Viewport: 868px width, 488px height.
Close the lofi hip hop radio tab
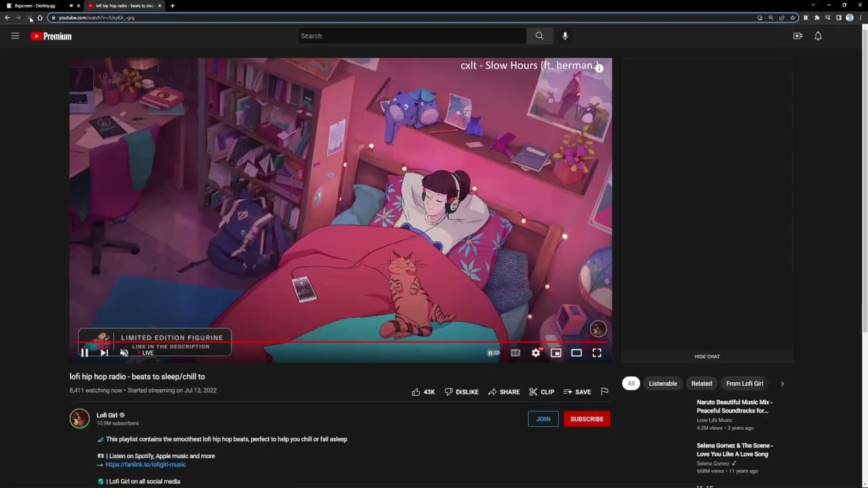coord(160,5)
